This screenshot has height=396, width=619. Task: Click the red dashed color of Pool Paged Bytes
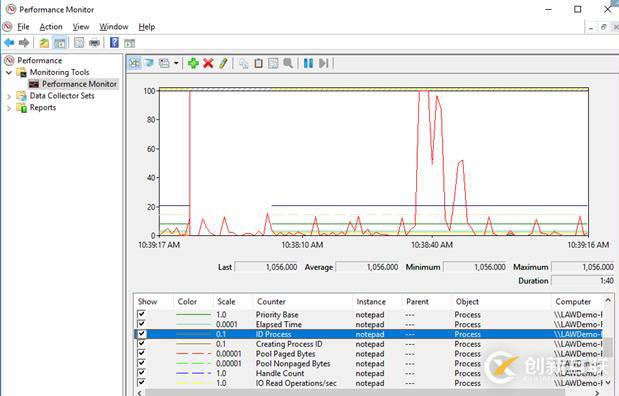tap(193, 354)
